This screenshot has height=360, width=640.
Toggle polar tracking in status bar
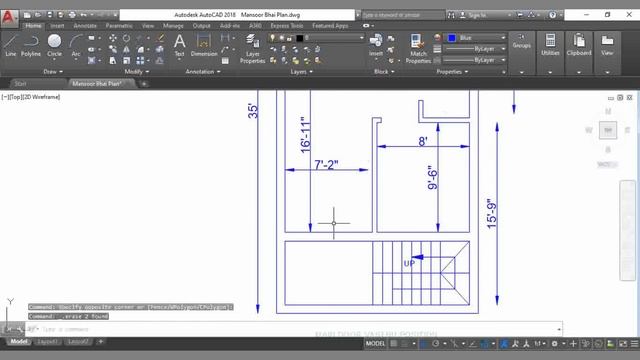coord(436,344)
